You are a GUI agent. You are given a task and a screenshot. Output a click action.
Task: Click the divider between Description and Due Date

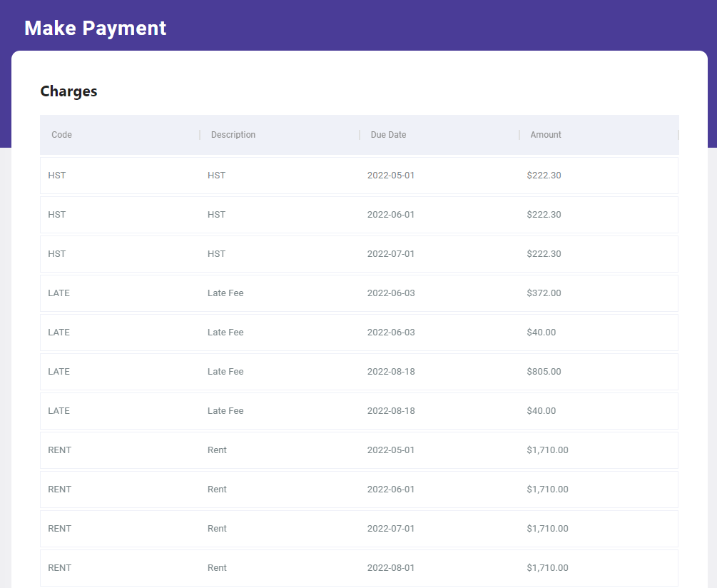(360, 135)
